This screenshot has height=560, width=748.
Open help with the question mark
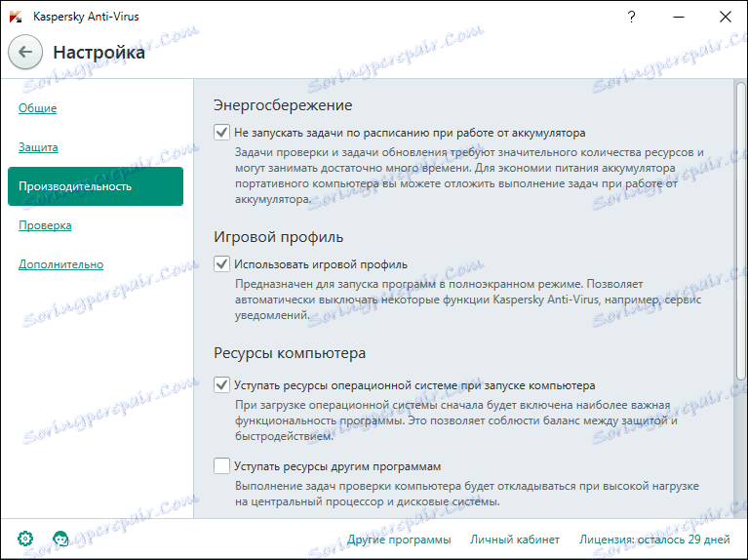[x=631, y=17]
